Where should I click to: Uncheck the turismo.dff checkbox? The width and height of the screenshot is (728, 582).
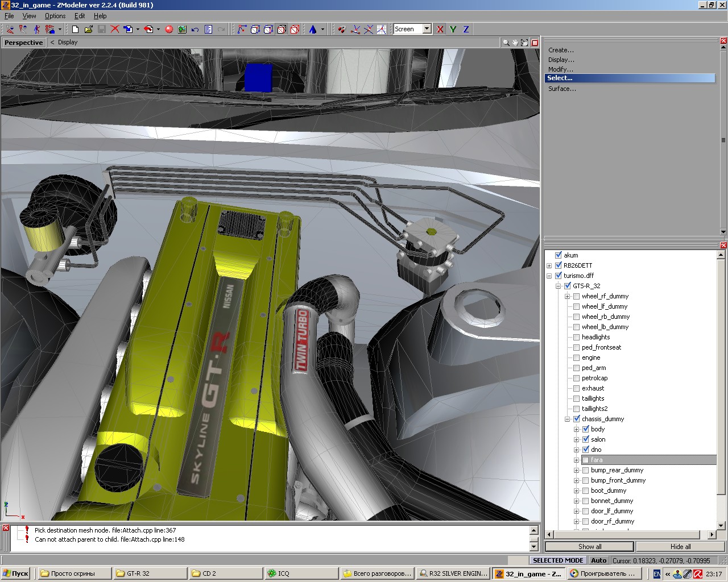coord(559,276)
